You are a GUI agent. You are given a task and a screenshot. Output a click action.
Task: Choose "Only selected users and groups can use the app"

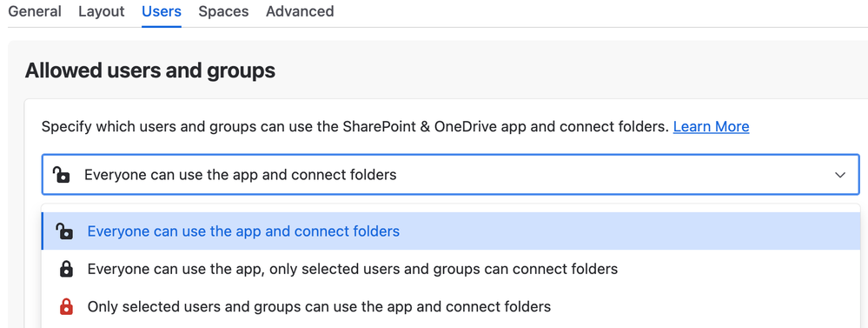click(x=451, y=306)
